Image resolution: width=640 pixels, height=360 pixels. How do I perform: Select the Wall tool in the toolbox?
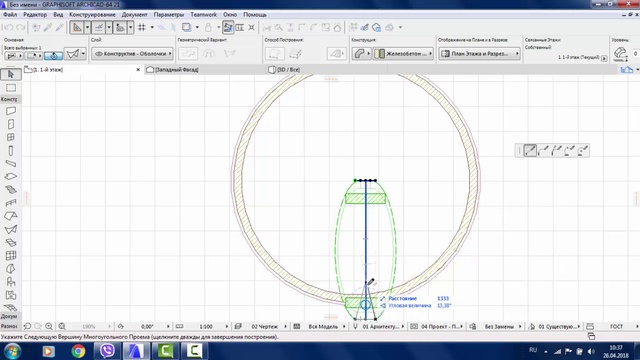click(11, 111)
